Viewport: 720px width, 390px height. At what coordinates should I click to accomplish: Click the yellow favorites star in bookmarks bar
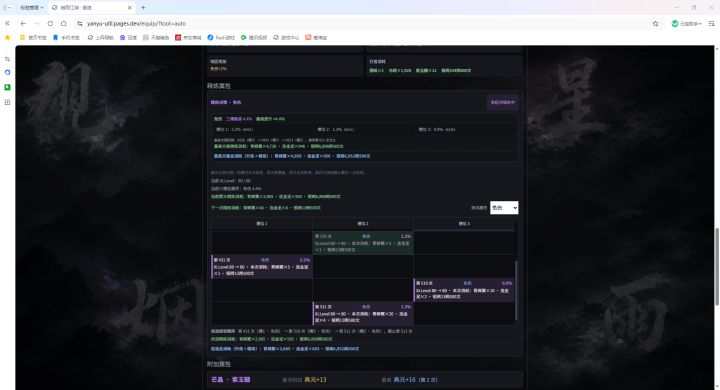click(x=7, y=37)
